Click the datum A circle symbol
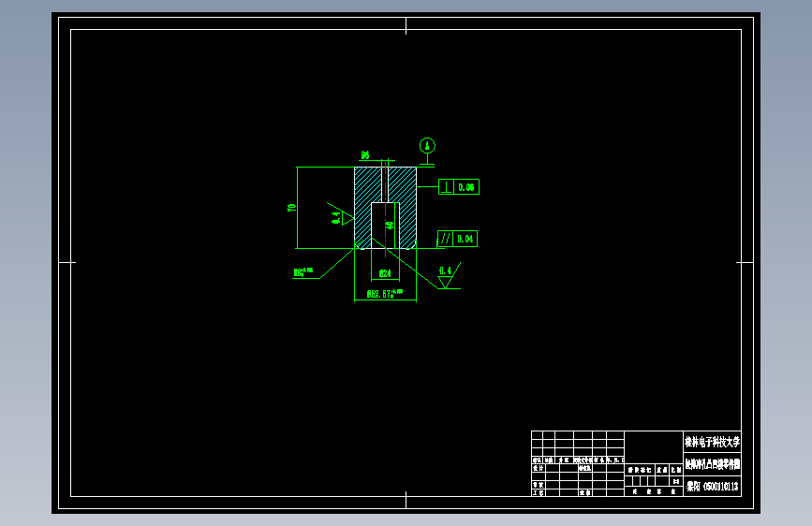This screenshot has width=812, height=526. [427, 145]
